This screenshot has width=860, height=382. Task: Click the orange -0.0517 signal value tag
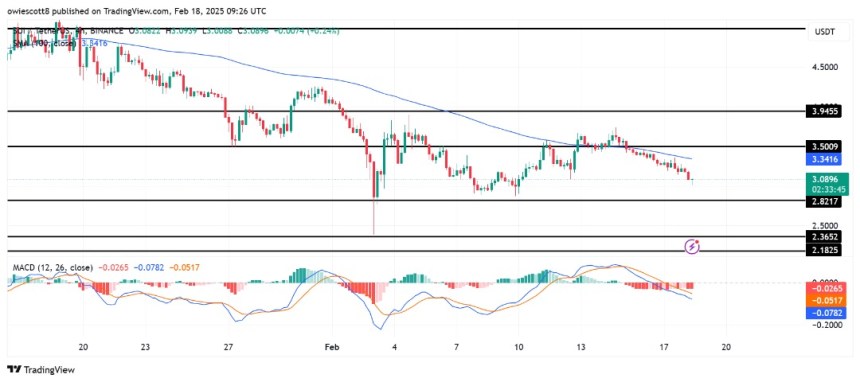[825, 301]
